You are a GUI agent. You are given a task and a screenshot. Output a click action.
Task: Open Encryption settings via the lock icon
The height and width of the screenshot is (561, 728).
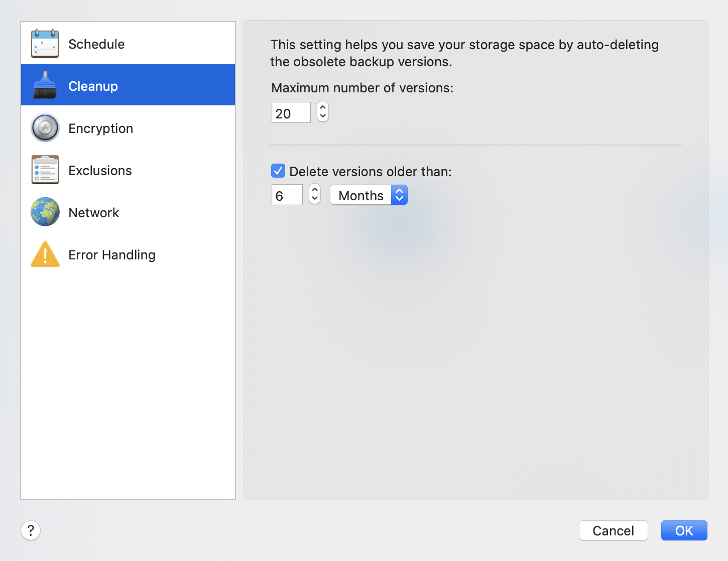(x=45, y=127)
